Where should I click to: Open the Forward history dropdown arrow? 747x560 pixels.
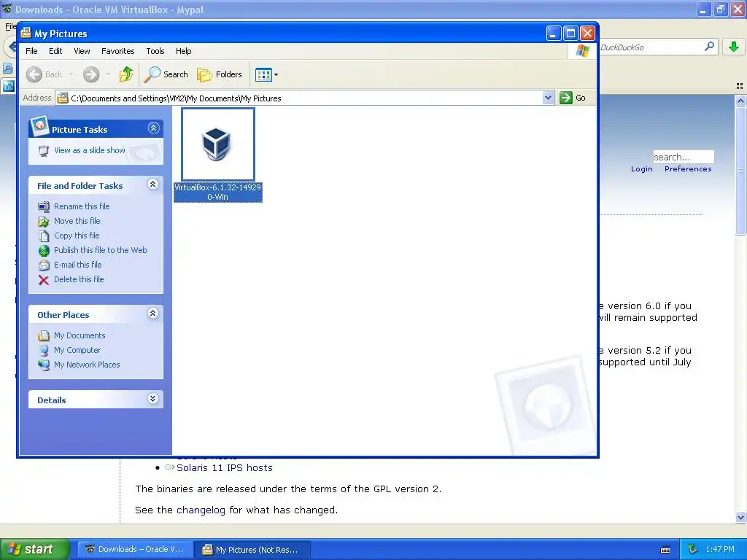[108, 74]
